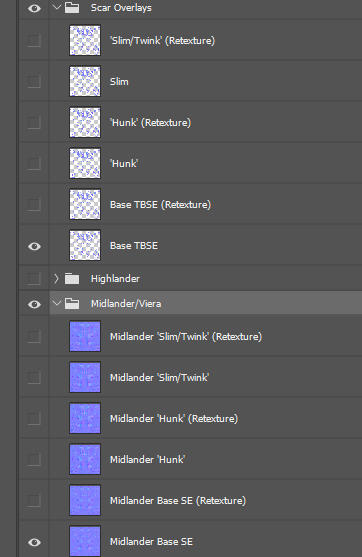Show Midlander Base SE (Retexture) layer
Viewport: 362px width, 557px height.
point(34,501)
